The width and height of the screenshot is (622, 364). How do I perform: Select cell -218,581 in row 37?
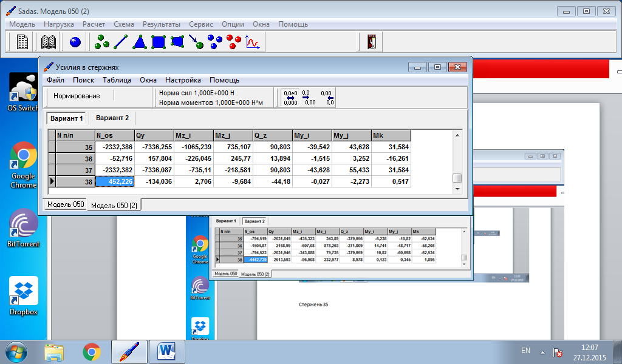tap(233, 170)
